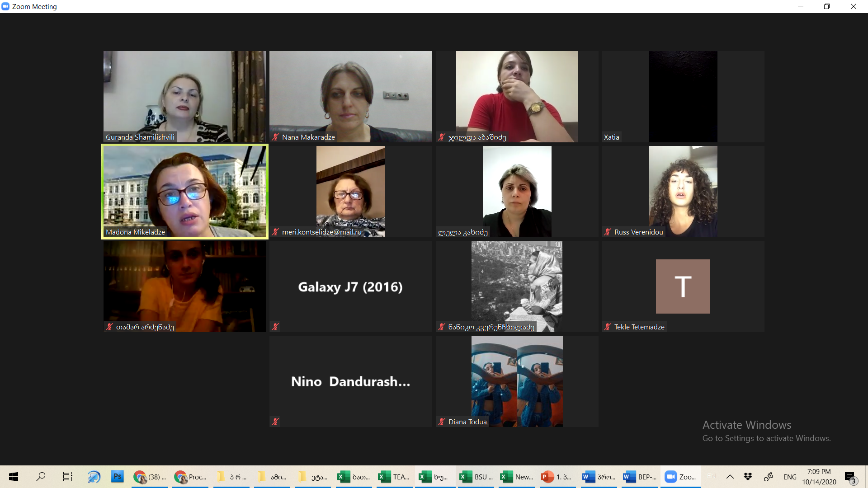Image resolution: width=868 pixels, height=488 pixels.
Task: Open the notifications action center icon
Action: (x=850, y=477)
